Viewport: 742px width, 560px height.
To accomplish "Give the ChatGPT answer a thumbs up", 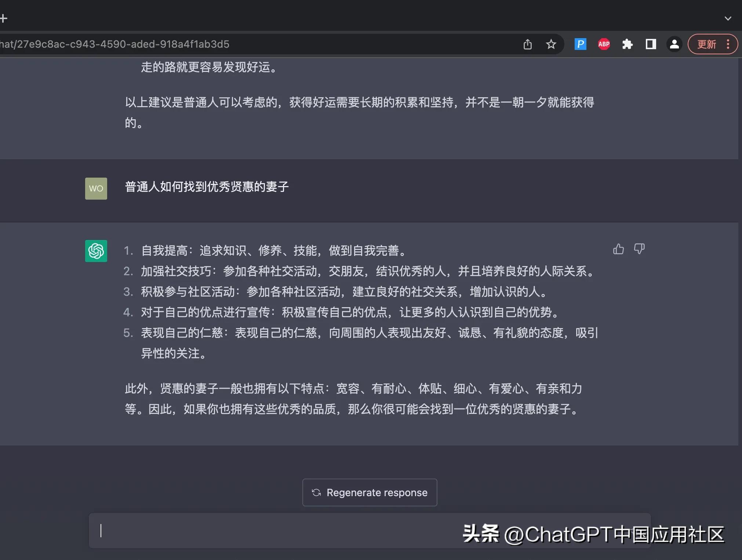I will (618, 249).
